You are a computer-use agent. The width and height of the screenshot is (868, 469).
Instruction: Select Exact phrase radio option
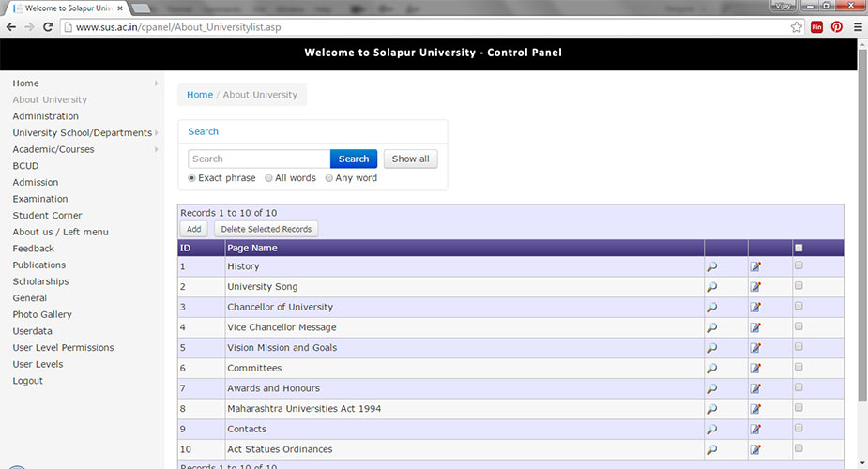click(x=191, y=178)
